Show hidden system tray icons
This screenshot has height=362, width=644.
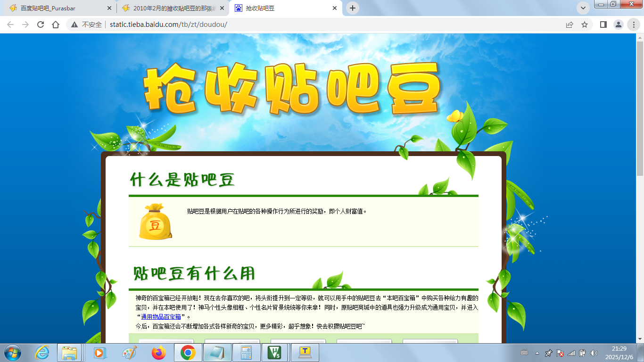tap(537, 353)
